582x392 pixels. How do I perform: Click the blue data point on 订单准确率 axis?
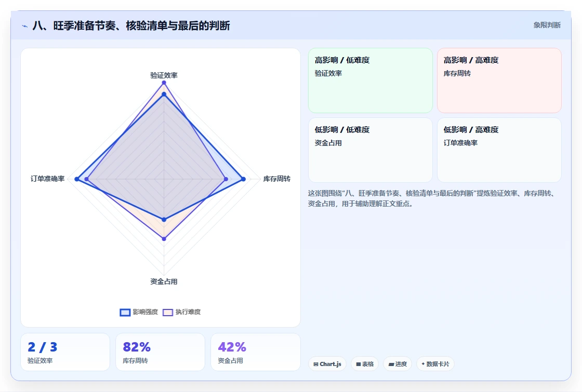click(77, 179)
